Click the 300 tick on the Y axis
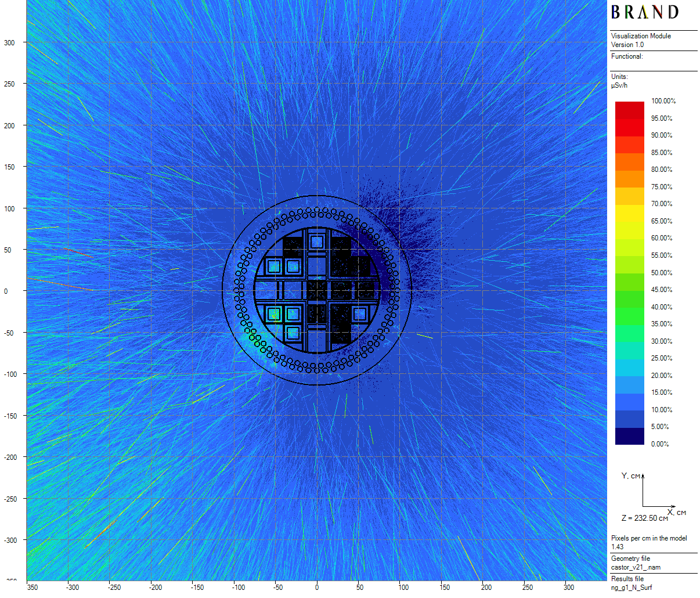700x598 pixels. 9,42
